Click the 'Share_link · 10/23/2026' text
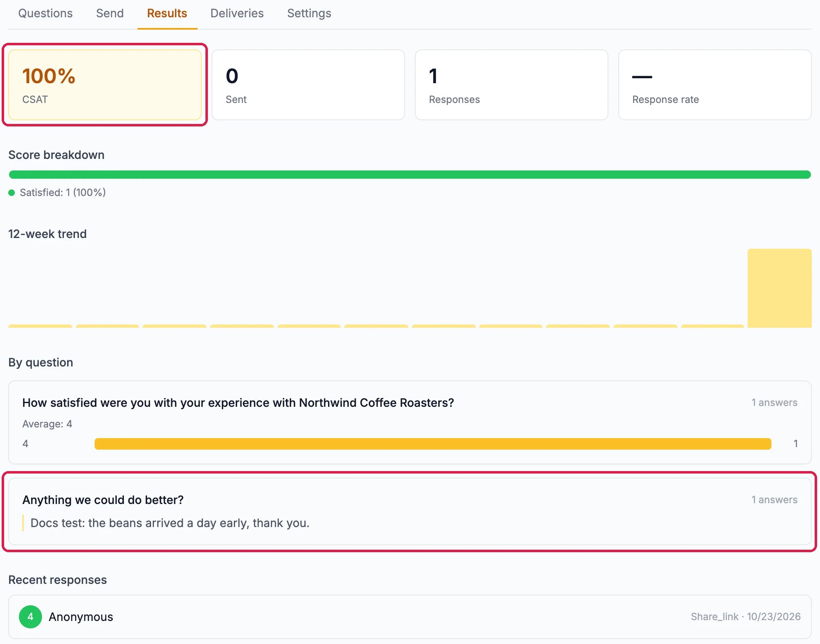This screenshot has height=644, width=820. 745,617
